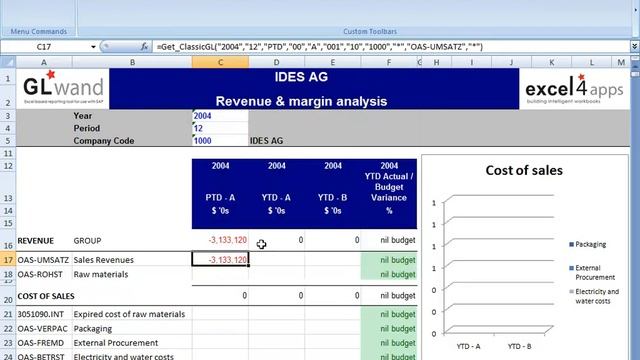
Task: Select column C header
Action: [x=220, y=62]
